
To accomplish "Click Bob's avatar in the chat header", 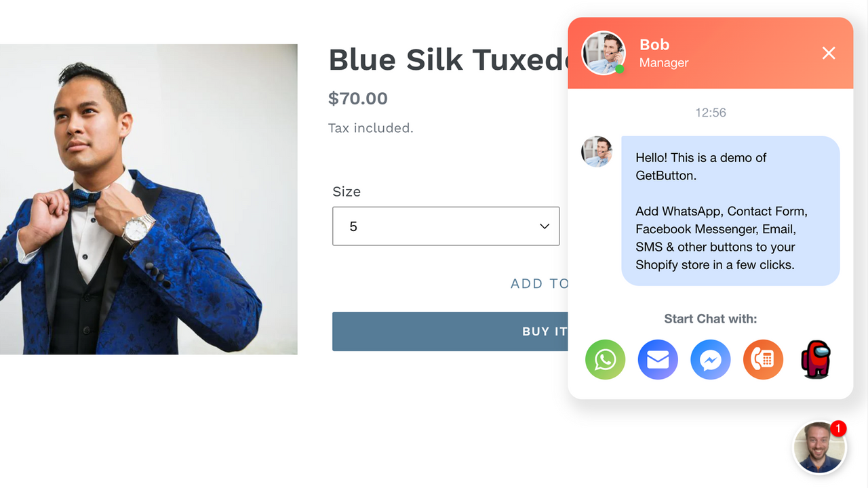I will [604, 53].
